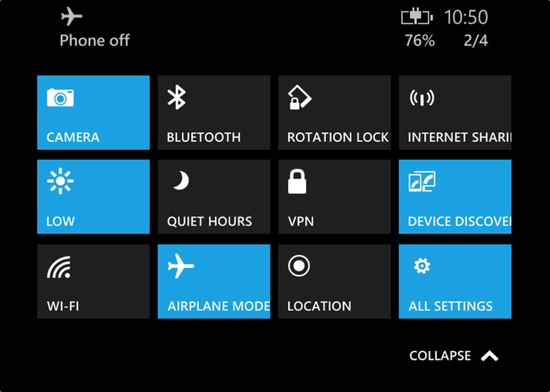The image size is (550, 392).
Task: Tap the Wi-Fi signal icon
Action: [x=60, y=267]
